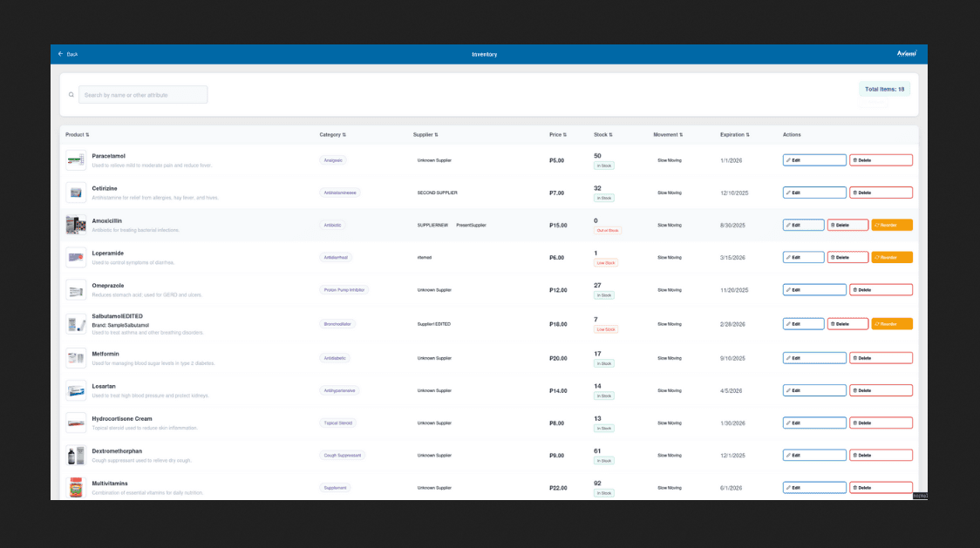The width and height of the screenshot is (980, 548).
Task: Sort by Stock column header
Action: click(x=602, y=135)
